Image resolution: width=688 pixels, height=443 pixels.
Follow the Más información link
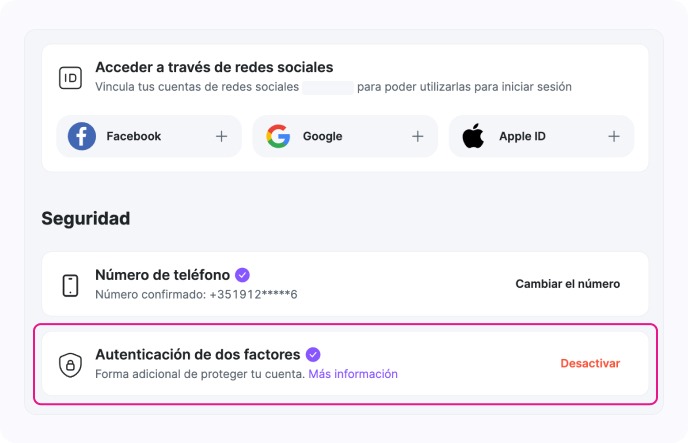coord(352,374)
